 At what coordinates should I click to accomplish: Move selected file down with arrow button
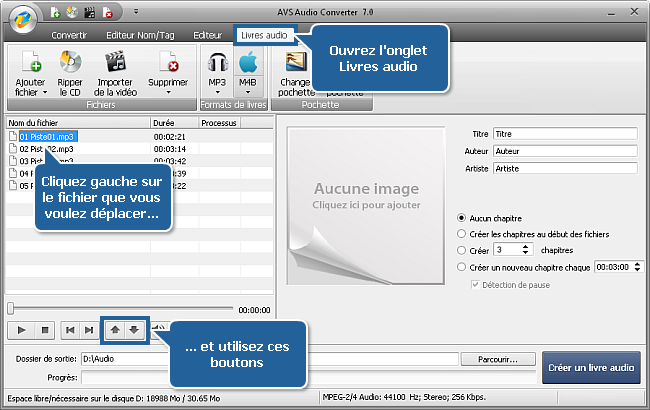pyautogui.click(x=134, y=328)
